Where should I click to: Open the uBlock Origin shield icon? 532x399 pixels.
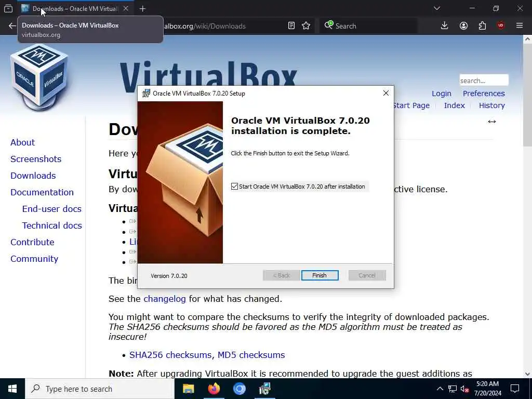tap(501, 26)
